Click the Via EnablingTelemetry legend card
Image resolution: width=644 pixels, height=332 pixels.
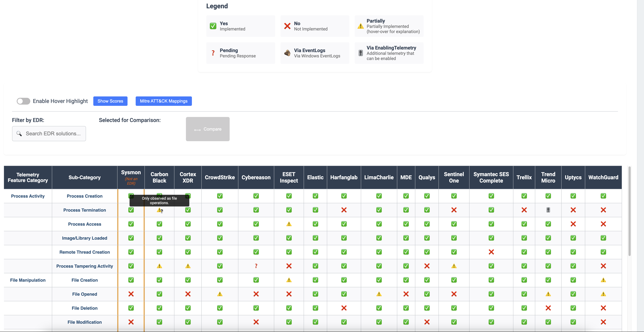[389, 53]
